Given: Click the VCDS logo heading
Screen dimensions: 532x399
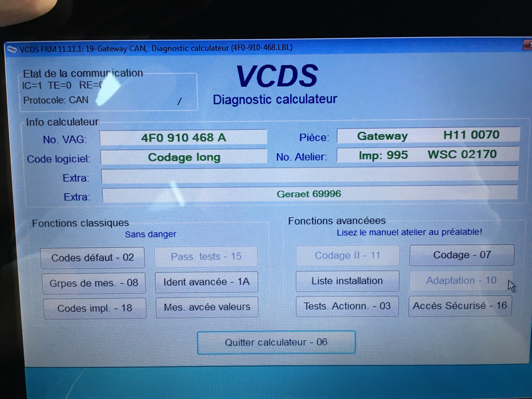Looking at the screenshot, I should (277, 76).
